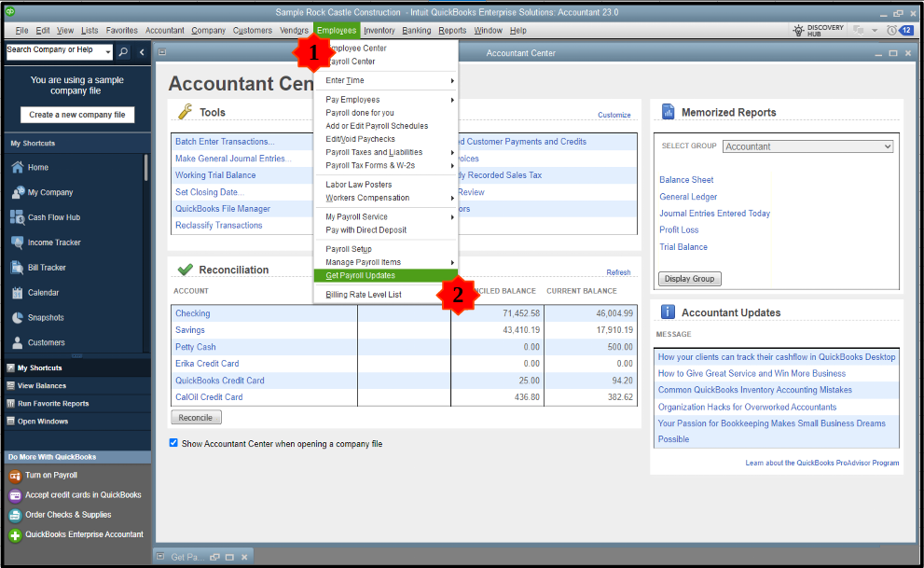Open the Checking account link
924x568 pixels.
pyautogui.click(x=192, y=313)
